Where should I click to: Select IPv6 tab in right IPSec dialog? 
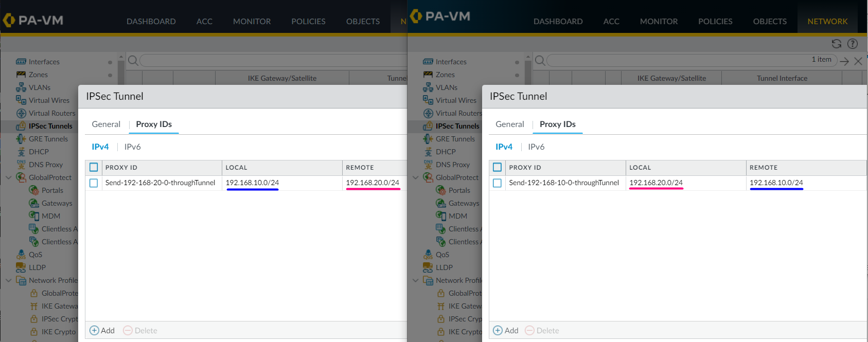coord(536,147)
